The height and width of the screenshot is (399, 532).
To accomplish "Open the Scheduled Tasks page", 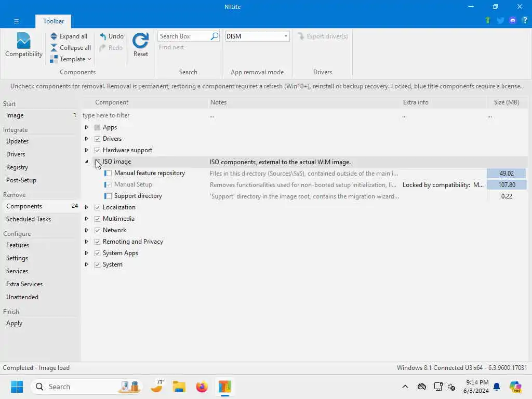I will [x=40, y=219].
